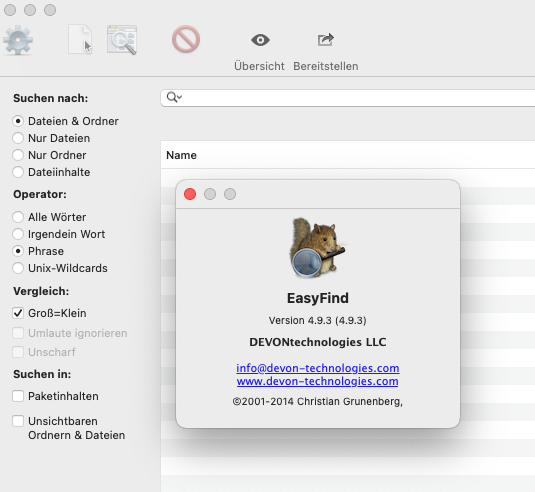Click the Vergleich: heading
The height and width of the screenshot is (492, 535).
(41, 291)
